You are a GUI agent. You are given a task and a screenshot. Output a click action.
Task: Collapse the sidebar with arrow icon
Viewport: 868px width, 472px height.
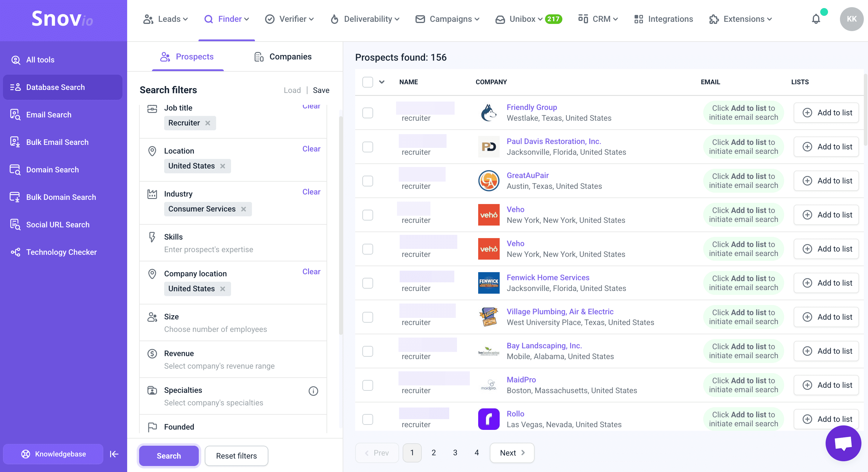(114, 454)
